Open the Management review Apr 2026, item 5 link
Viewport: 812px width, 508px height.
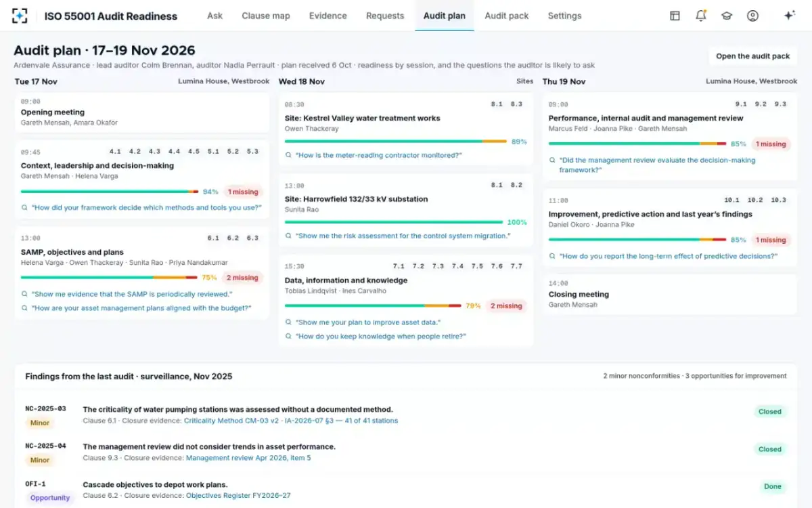pyautogui.click(x=248, y=458)
